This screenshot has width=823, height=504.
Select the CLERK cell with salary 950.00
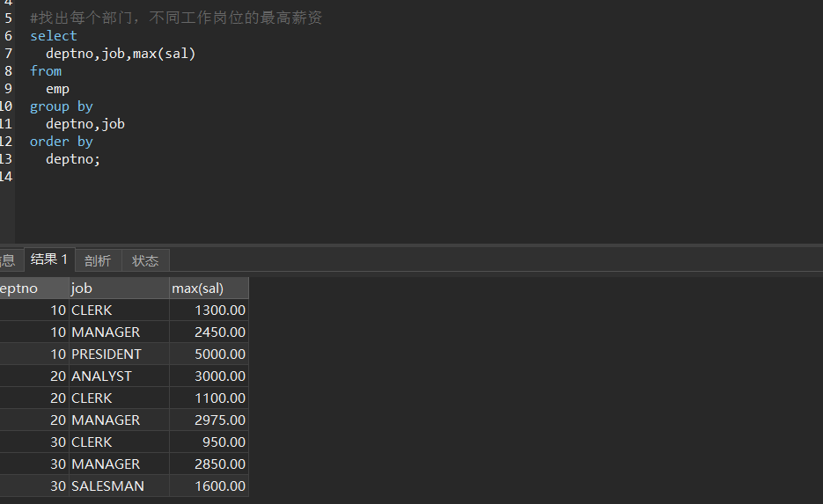[x=119, y=442]
